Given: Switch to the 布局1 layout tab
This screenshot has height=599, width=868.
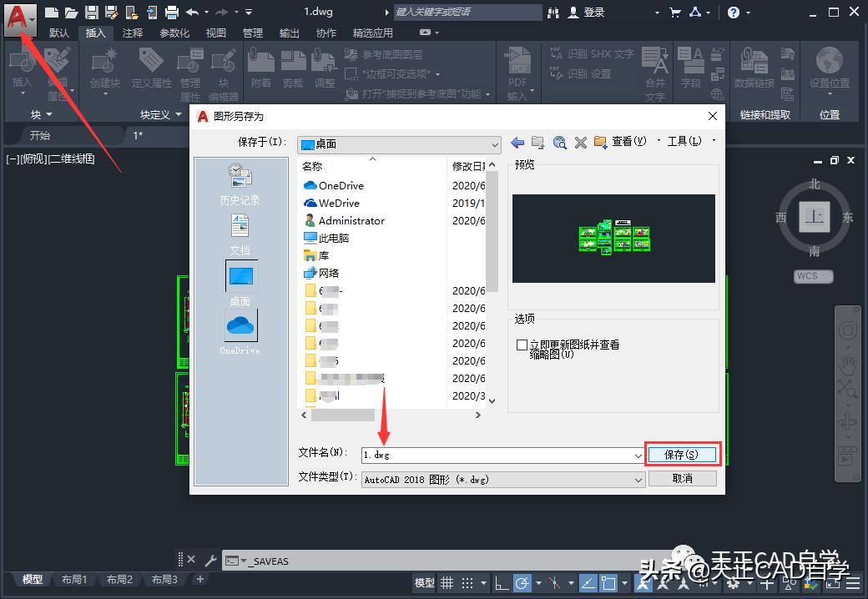Looking at the screenshot, I should pos(75,579).
